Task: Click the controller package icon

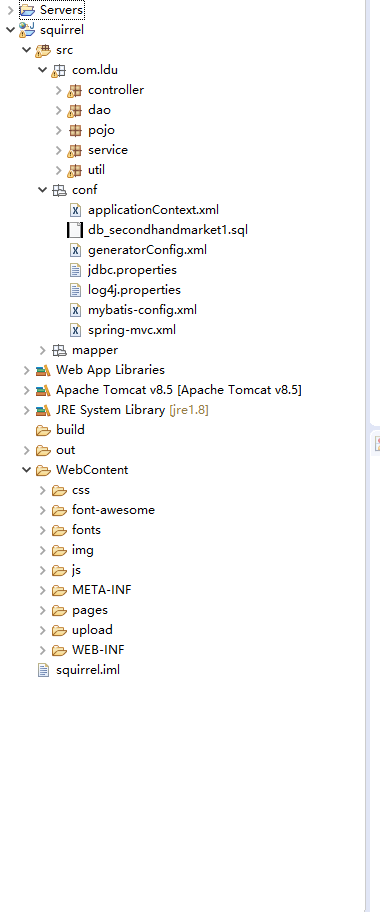Action: coord(74,90)
